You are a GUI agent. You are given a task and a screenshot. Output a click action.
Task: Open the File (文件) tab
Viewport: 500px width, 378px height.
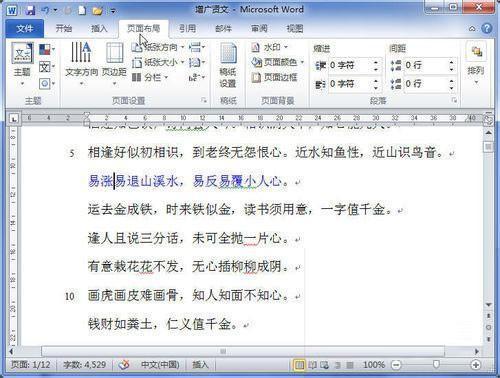(x=25, y=29)
